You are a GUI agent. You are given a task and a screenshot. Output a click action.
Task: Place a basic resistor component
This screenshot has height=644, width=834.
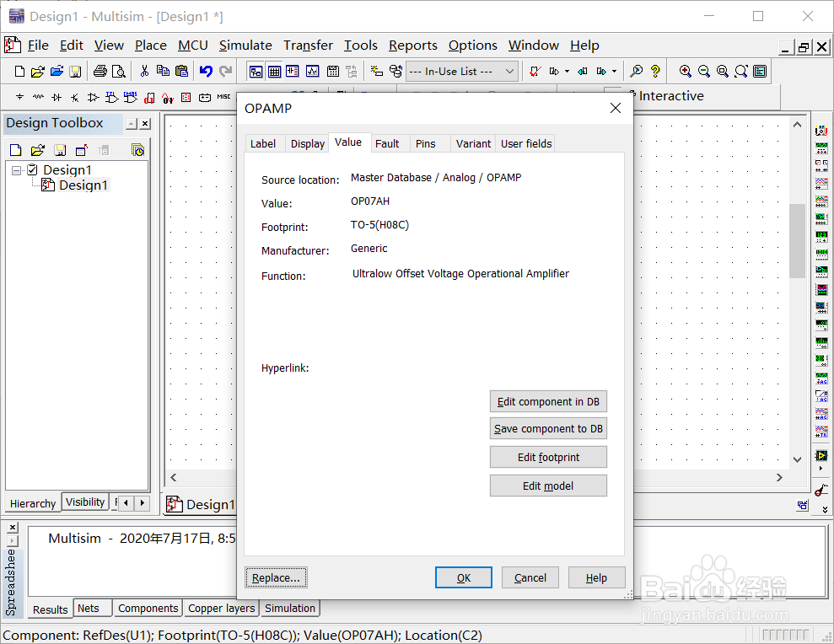(38, 97)
